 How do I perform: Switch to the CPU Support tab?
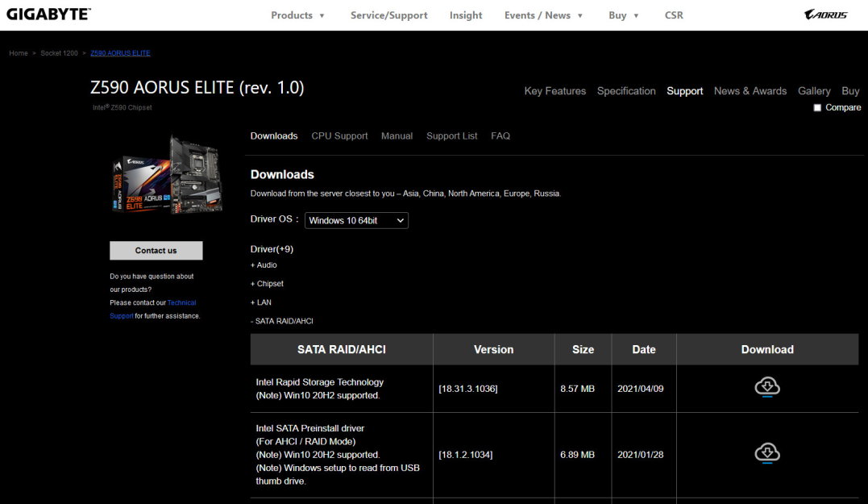tap(339, 136)
